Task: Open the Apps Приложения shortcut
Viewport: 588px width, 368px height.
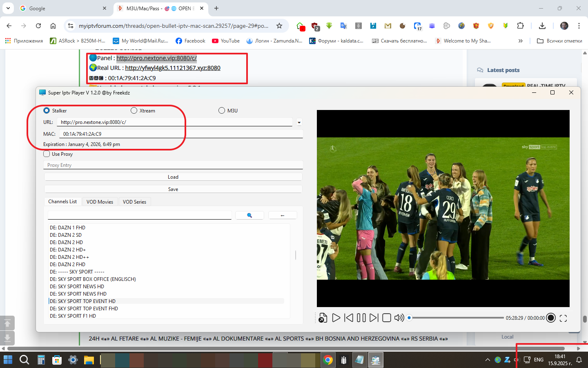Action: (24, 41)
